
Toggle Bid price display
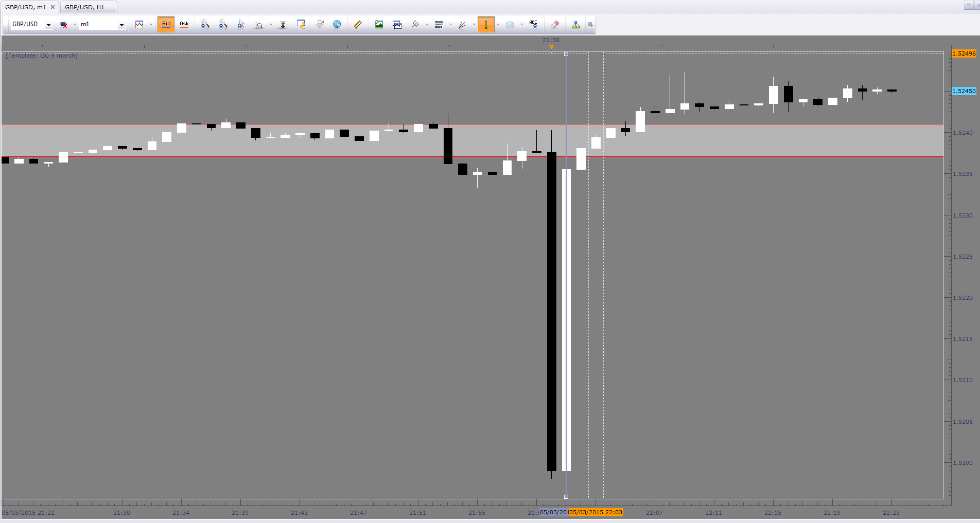click(x=166, y=25)
